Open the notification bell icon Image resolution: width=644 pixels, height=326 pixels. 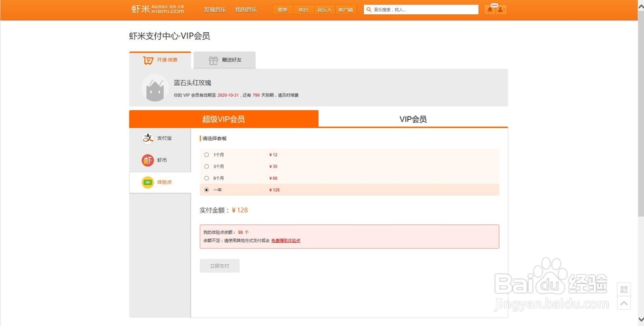tap(490, 10)
